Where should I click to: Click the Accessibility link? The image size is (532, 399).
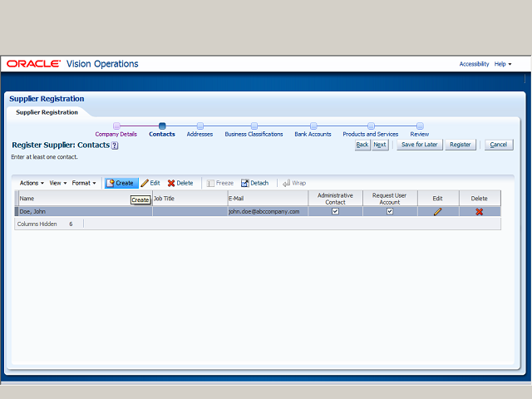tap(474, 64)
